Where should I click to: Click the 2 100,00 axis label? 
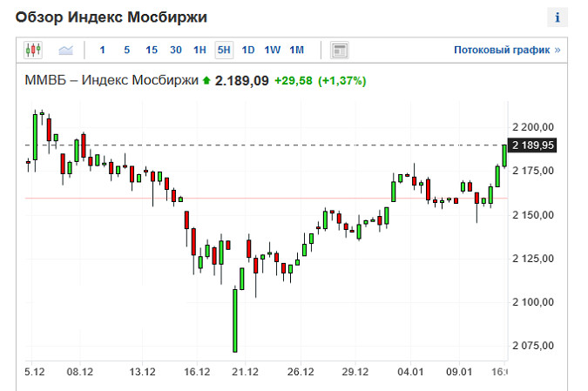coord(533,302)
